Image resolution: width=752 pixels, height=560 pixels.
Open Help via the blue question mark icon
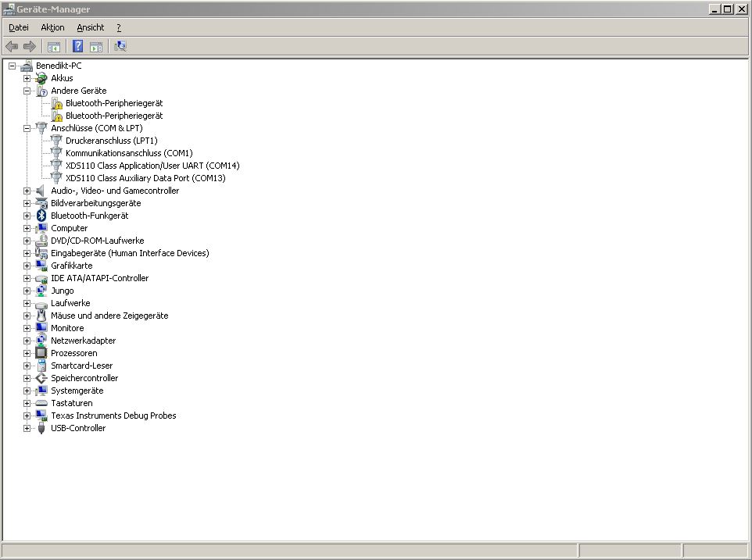pos(77,46)
